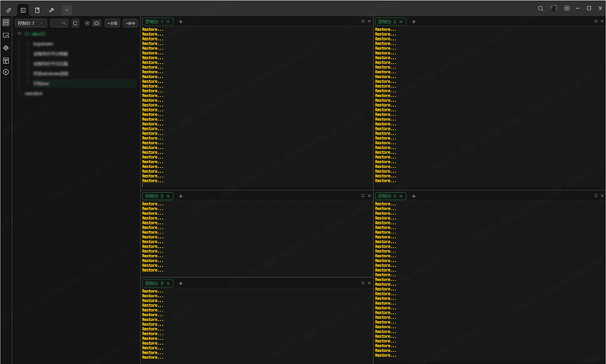
Task: Open the user avatar menu
Action: point(554,9)
